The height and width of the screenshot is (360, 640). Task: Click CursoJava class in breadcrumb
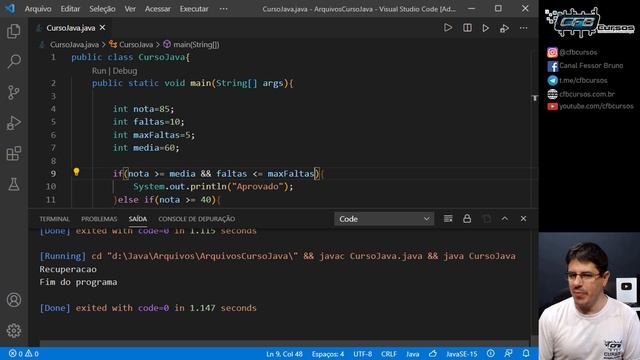point(136,44)
